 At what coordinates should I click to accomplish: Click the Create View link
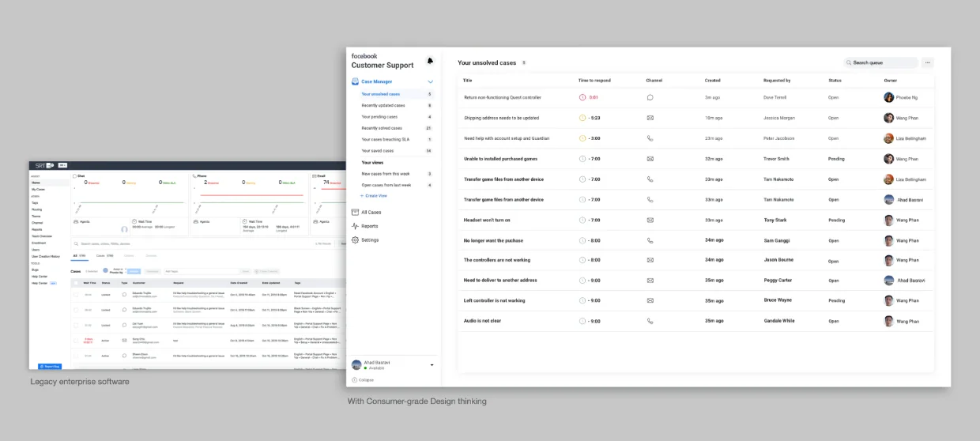(374, 195)
